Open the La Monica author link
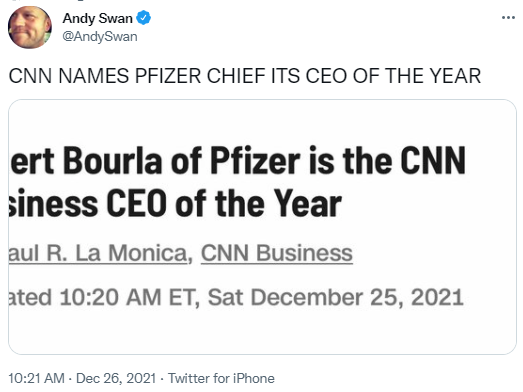Image resolution: width=523 pixels, height=392 pixels. pos(98,253)
